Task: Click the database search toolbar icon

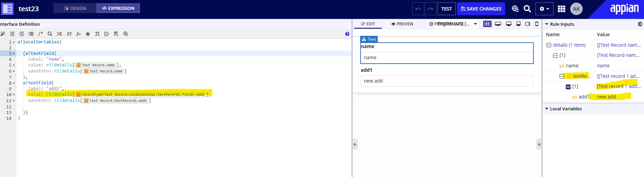Action: click(x=116, y=34)
